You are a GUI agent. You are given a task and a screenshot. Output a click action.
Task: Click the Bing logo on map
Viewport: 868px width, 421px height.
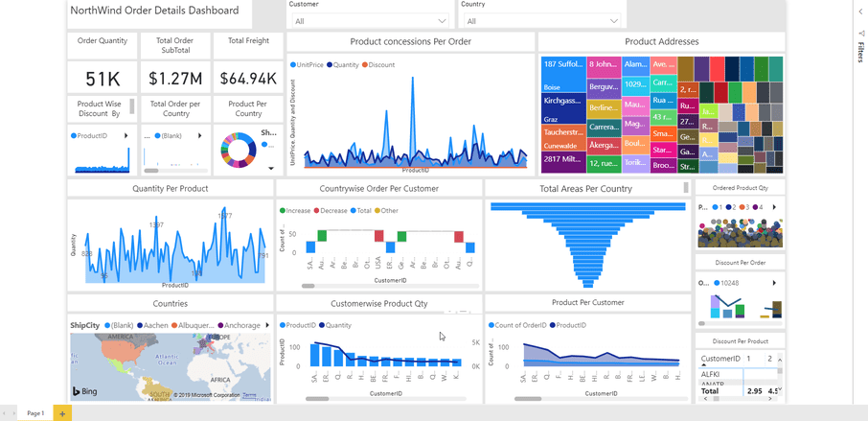click(x=84, y=392)
